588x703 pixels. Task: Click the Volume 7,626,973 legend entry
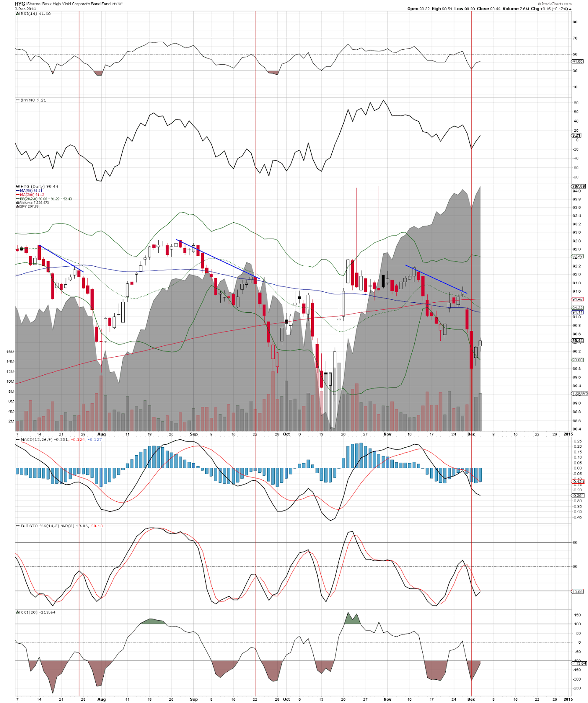click(34, 203)
